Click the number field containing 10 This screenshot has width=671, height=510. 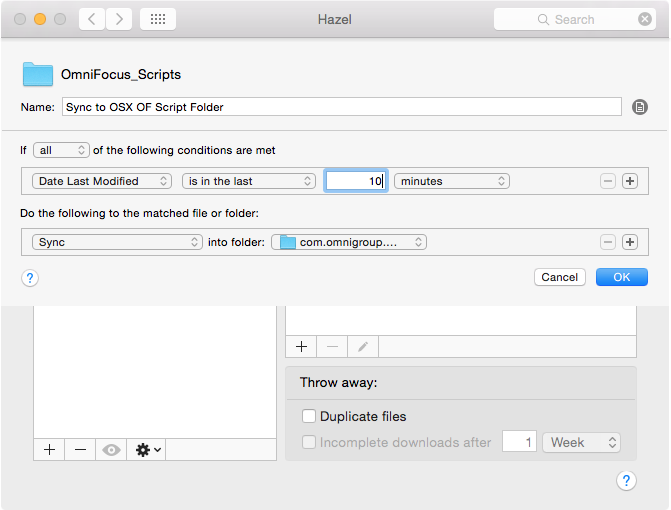(356, 181)
